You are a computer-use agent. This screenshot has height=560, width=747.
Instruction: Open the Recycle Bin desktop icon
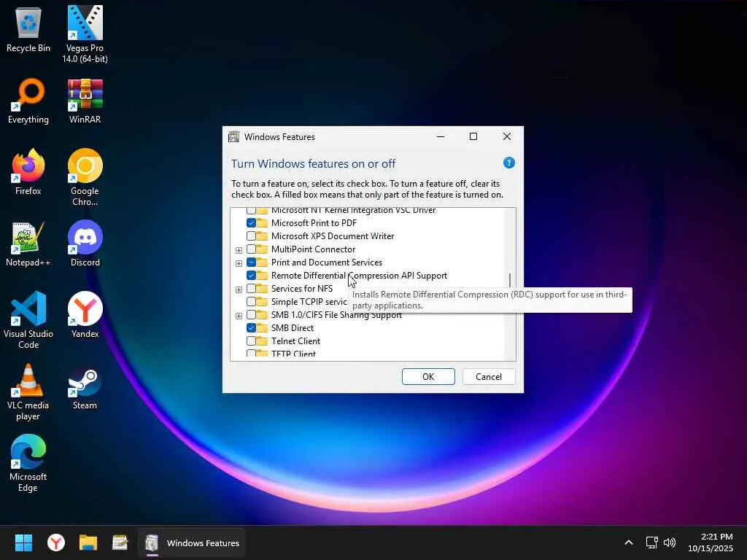point(28,29)
